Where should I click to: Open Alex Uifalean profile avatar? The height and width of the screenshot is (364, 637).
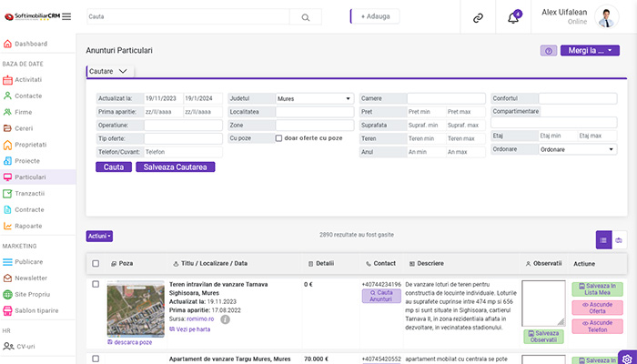(607, 16)
